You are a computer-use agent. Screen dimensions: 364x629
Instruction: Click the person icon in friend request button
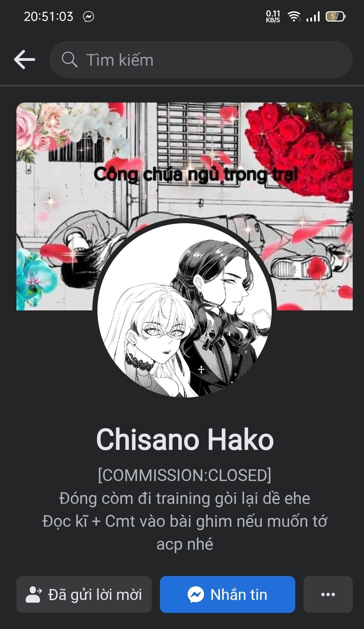(34, 594)
